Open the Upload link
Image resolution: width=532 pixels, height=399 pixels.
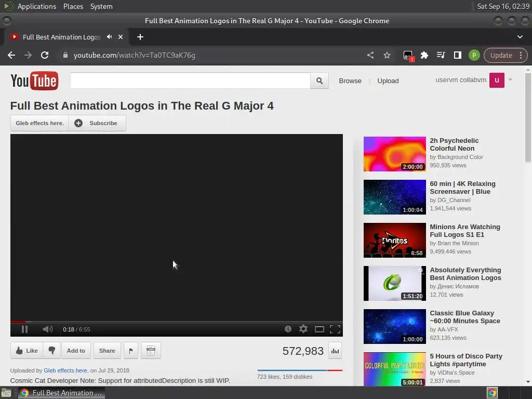pos(388,81)
